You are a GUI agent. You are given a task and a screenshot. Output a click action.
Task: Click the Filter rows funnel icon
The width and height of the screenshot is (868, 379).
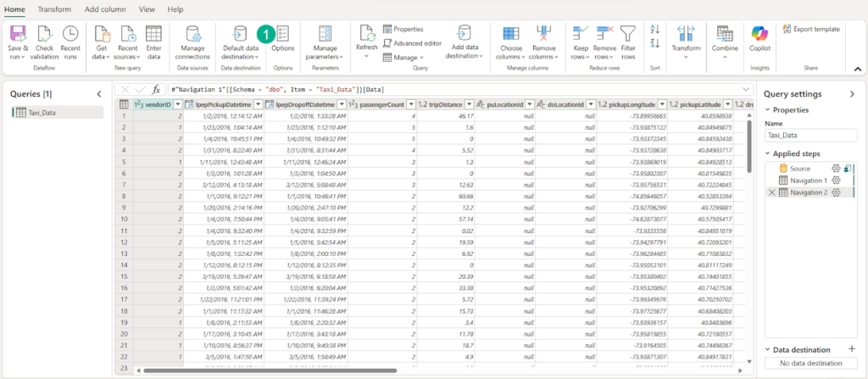(627, 33)
